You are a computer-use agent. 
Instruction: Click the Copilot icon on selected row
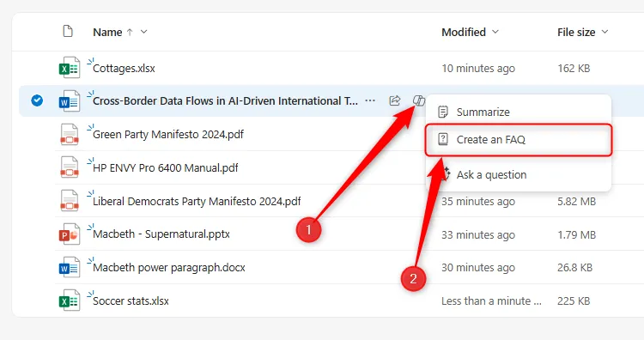pos(418,100)
